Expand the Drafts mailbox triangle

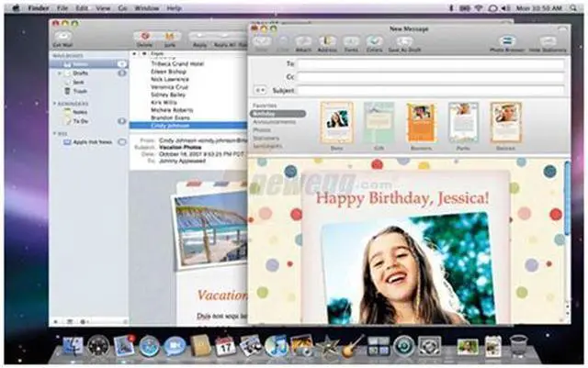pyautogui.click(x=59, y=73)
